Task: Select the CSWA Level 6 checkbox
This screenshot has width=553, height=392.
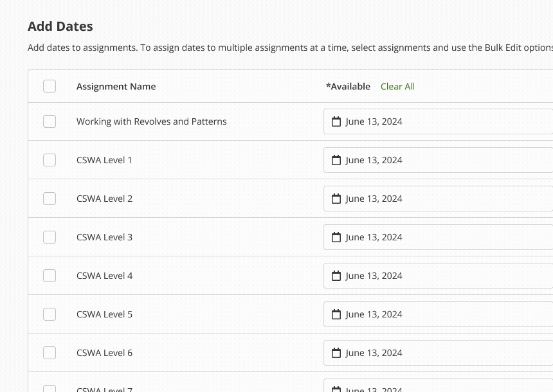Action: 50,353
